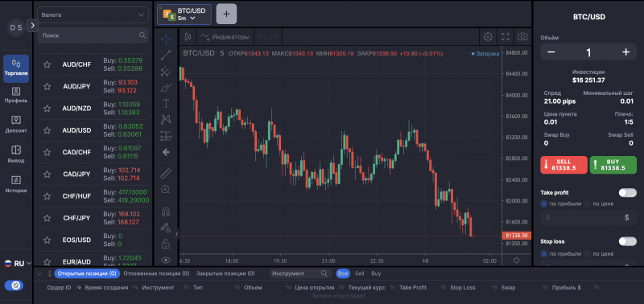Select the ruler measure tool

[x=166, y=174]
